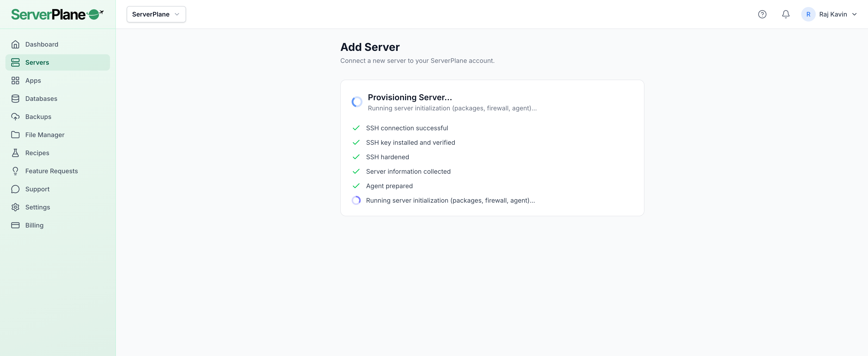The image size is (868, 356).
Task: Open File Manager from the sidebar
Action: (45, 135)
